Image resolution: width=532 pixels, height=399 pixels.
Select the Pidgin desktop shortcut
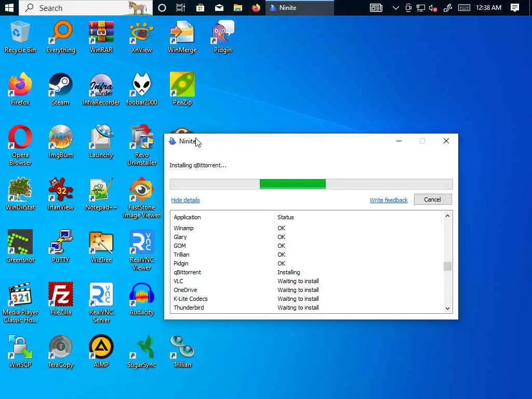point(223,37)
